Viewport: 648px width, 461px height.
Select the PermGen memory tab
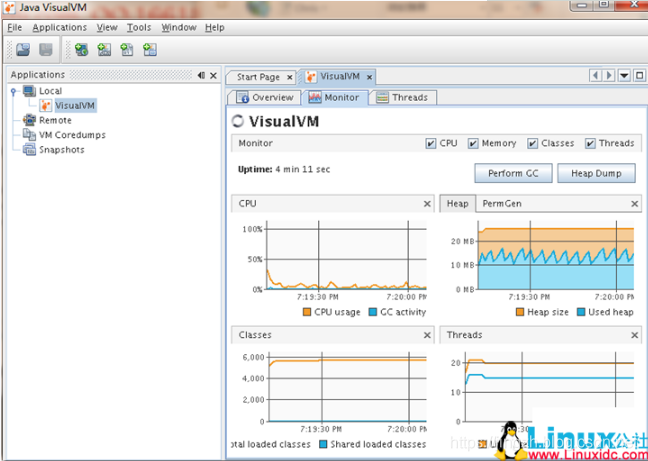click(x=502, y=204)
